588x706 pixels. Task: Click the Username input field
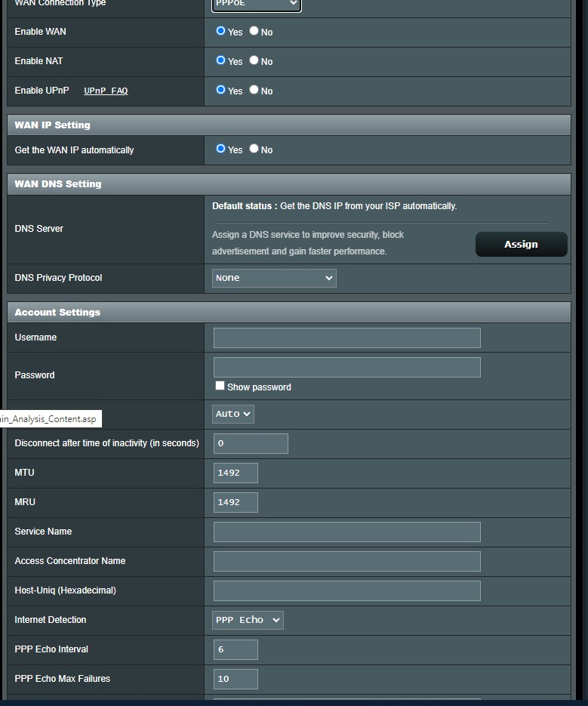pyautogui.click(x=346, y=338)
